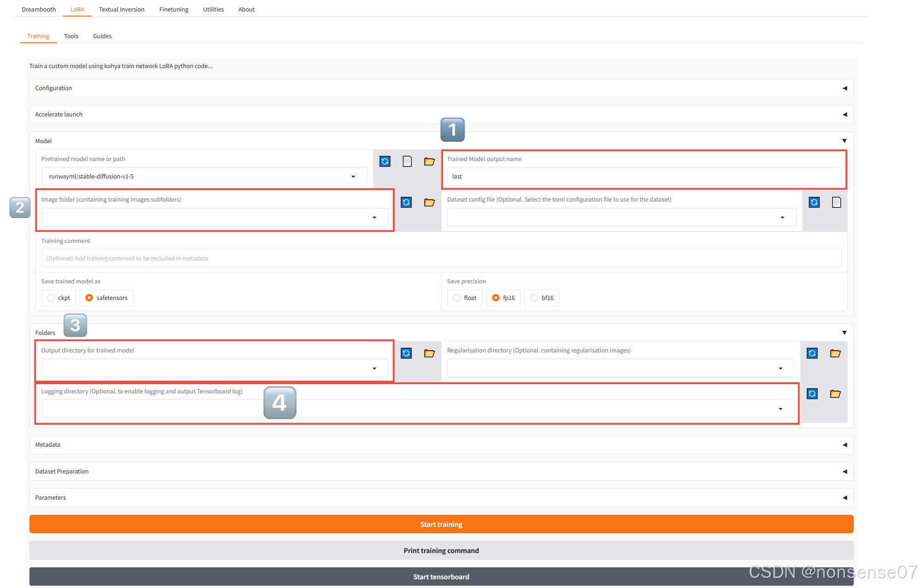Refresh the Dataset config file list
Image resolution: width=920 pixels, height=588 pixels.
[x=814, y=202]
